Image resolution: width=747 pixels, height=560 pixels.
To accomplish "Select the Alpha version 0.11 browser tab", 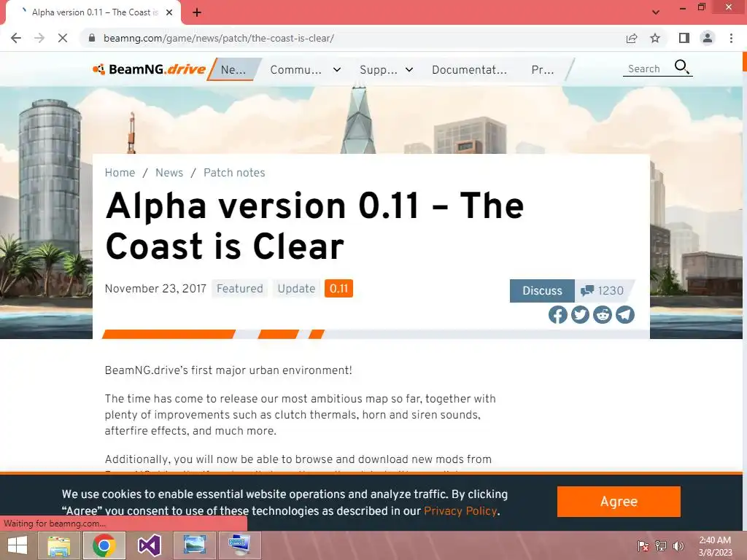I will (94, 12).
